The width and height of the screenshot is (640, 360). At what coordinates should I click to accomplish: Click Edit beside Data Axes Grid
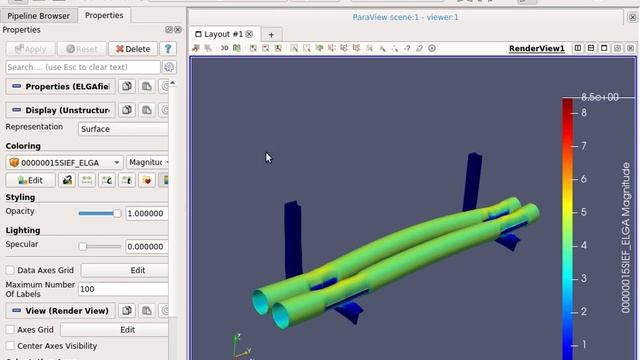(x=124, y=270)
